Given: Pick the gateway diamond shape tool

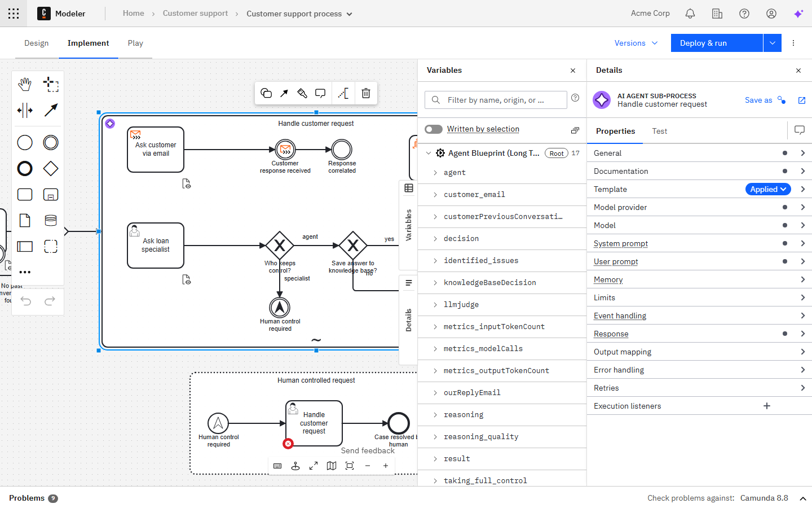Looking at the screenshot, I should point(51,168).
